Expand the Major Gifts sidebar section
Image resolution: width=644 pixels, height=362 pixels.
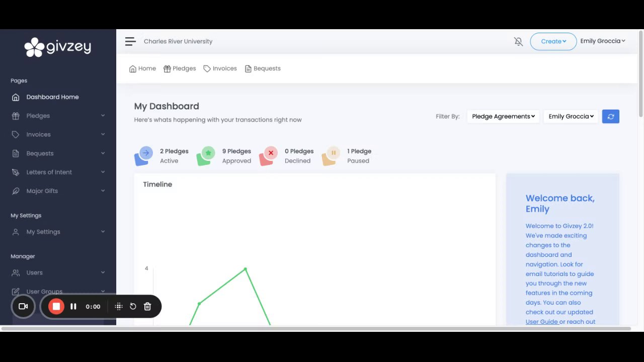(103, 191)
